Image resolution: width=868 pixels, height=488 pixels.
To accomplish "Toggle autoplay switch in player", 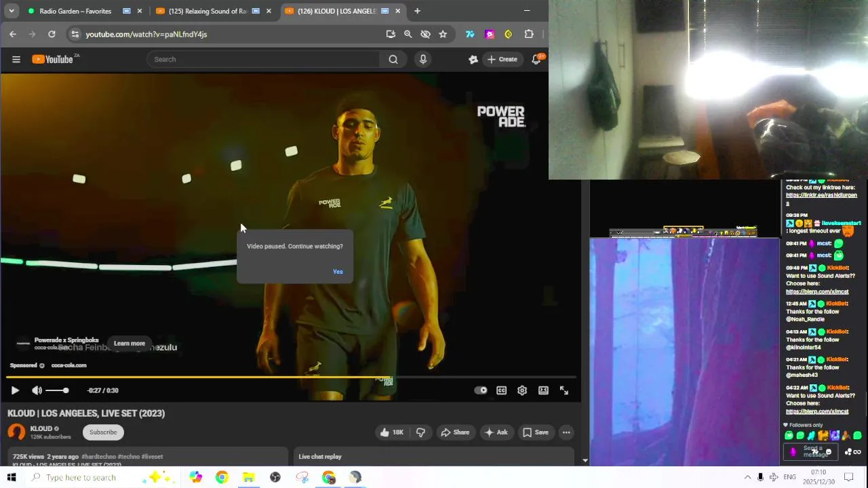I will pyautogui.click(x=481, y=390).
